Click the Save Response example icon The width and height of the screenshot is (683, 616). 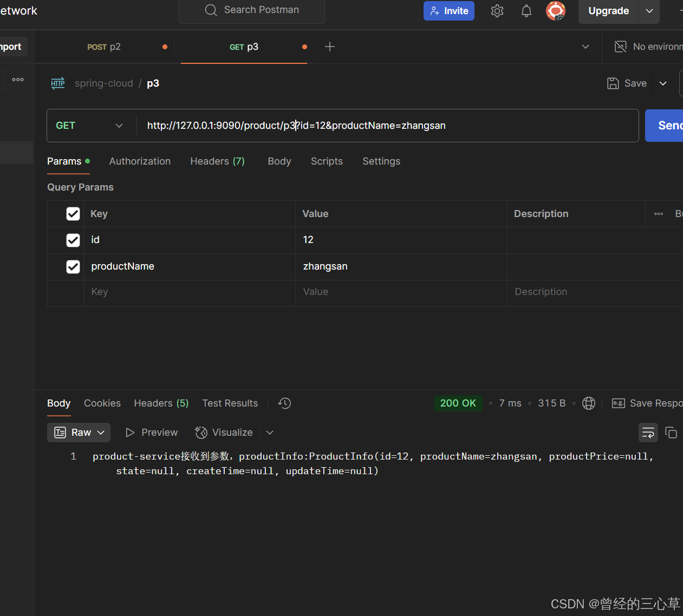tap(618, 403)
